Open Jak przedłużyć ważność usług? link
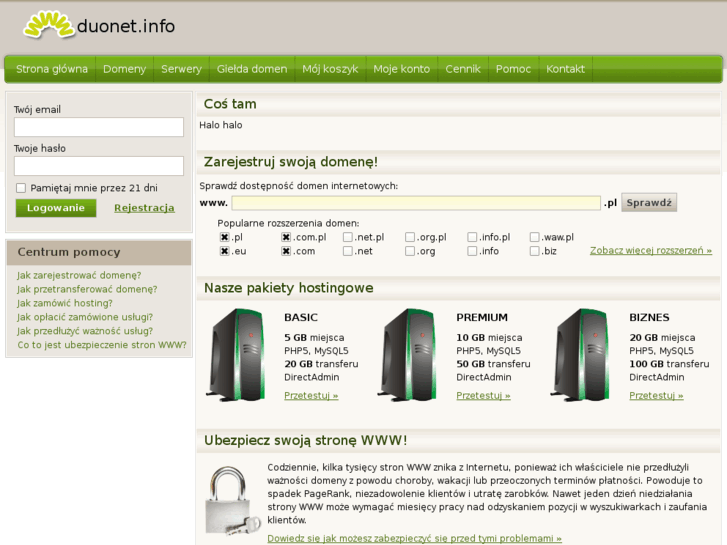This screenshot has width=727, height=545. (85, 331)
